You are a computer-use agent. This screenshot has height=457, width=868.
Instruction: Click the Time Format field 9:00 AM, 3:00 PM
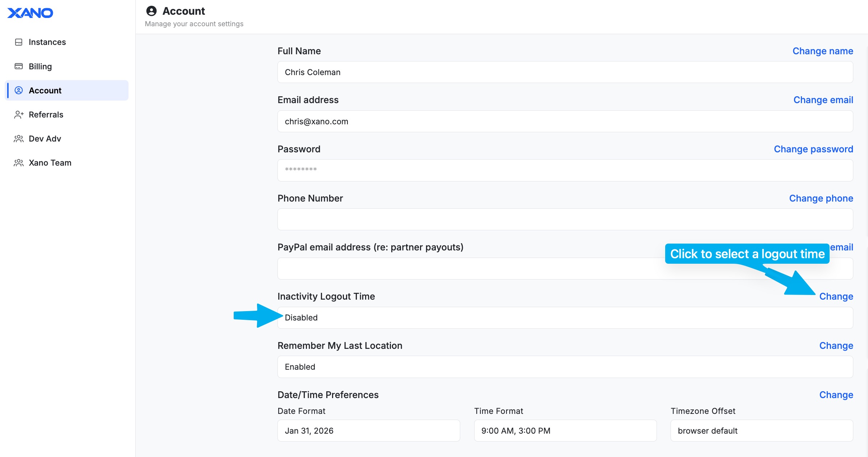click(x=565, y=431)
